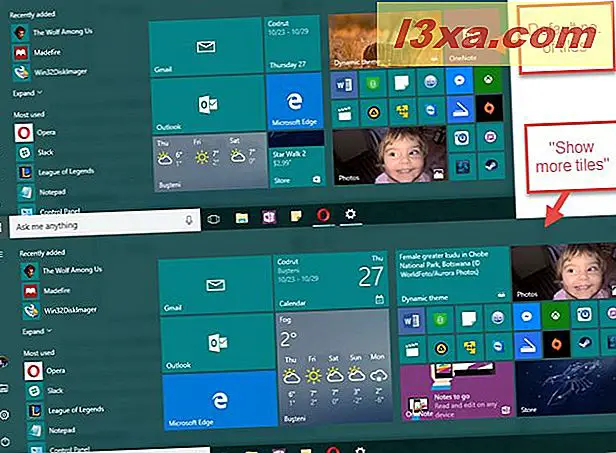This screenshot has width=616, height=453.
Task: Switch to Opera on the upper taskbar
Action: pyautogui.click(x=323, y=215)
